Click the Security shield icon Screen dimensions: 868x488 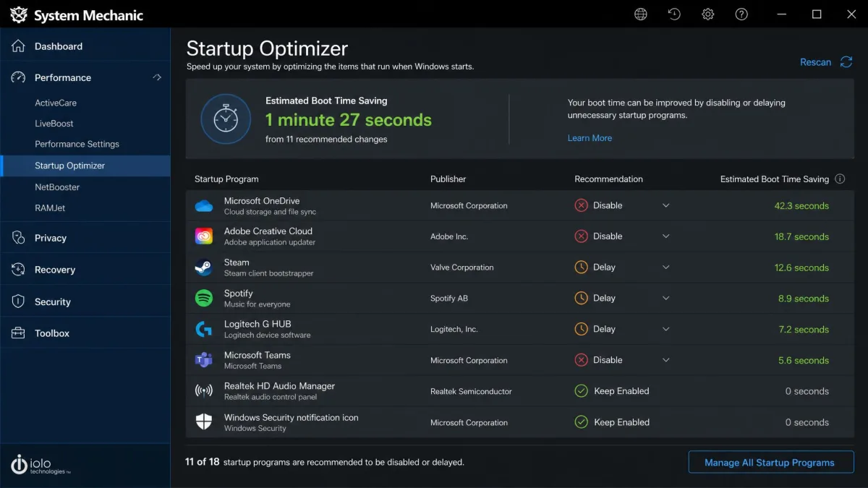click(18, 301)
